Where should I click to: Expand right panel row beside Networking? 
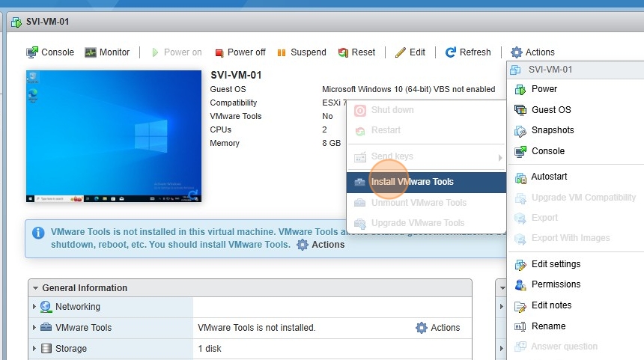click(x=501, y=306)
